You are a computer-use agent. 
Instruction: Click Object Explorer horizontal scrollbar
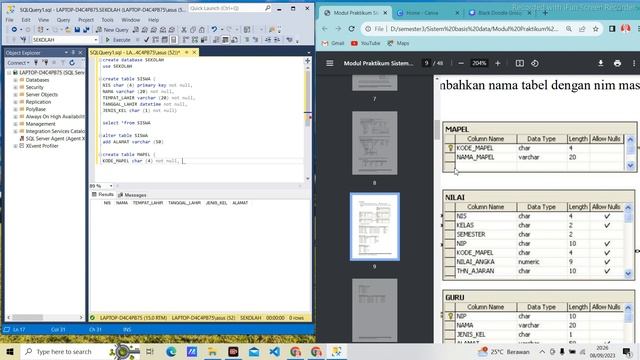[x=45, y=317]
